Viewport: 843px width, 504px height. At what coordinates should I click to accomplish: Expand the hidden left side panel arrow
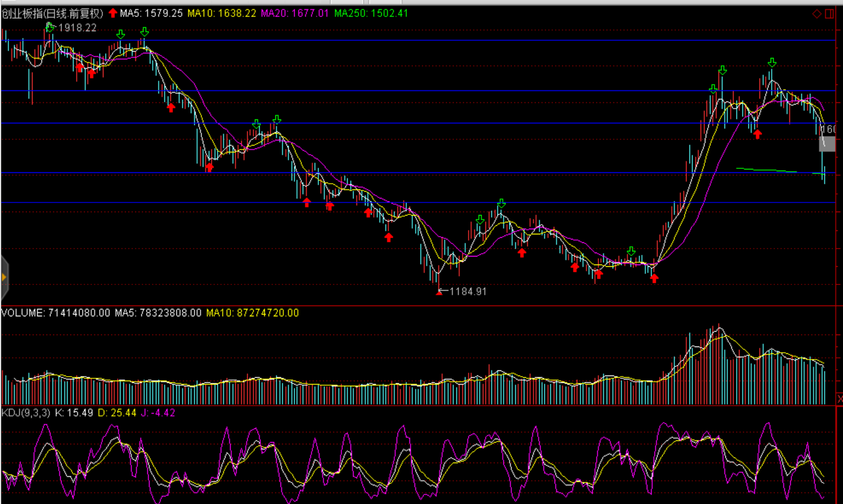(4, 278)
